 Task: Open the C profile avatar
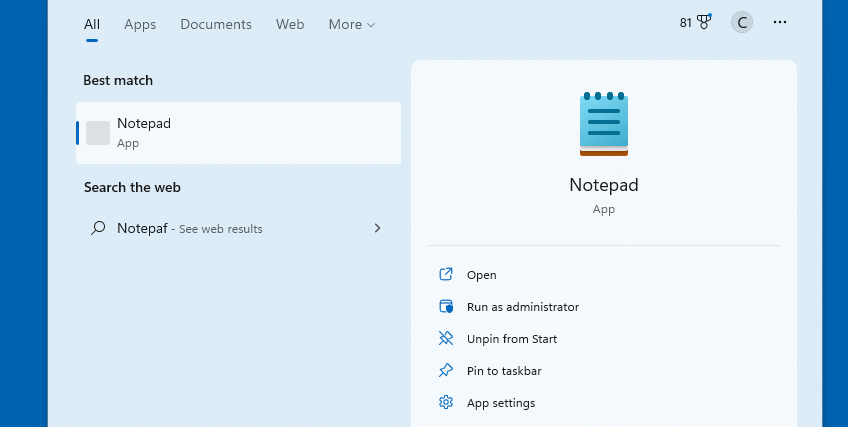pos(742,22)
